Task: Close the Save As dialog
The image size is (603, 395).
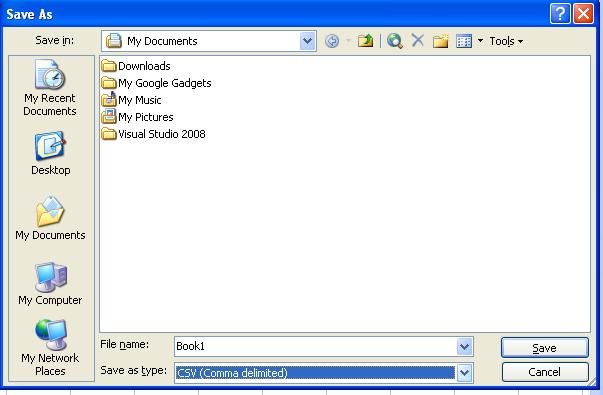Action: 583,14
